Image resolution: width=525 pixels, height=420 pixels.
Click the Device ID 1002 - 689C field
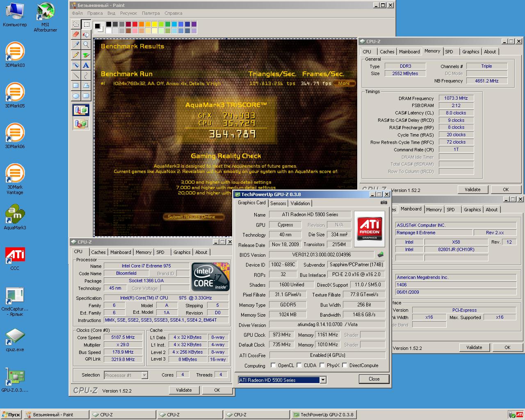[283, 265]
